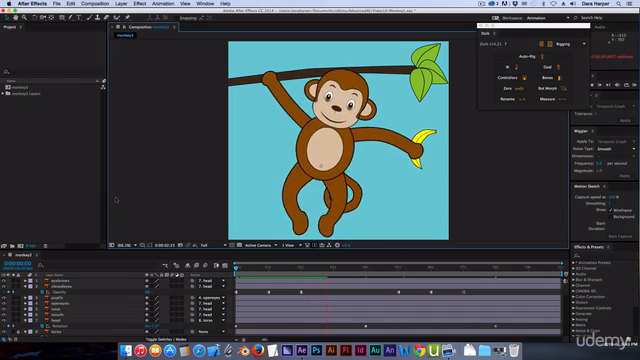Image resolution: width=640 pixels, height=360 pixels.
Task: Open the Wiggler Noise Type Smooth dropdown
Action: (616, 149)
